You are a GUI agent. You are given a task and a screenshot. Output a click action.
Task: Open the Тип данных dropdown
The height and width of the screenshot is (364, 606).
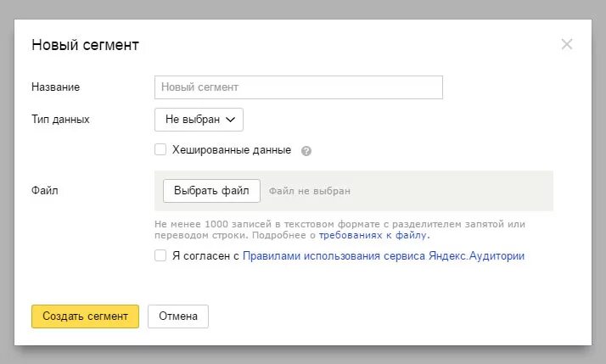coord(199,120)
